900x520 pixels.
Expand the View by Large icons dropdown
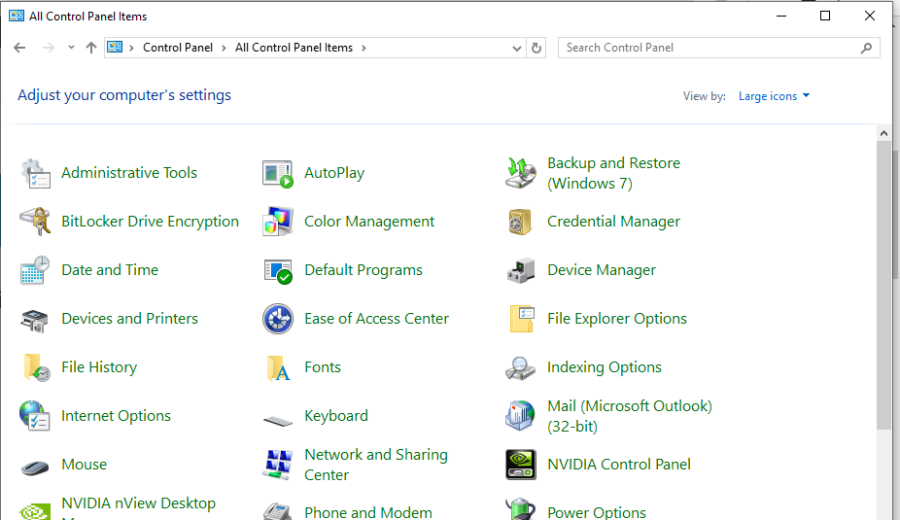[x=774, y=96]
